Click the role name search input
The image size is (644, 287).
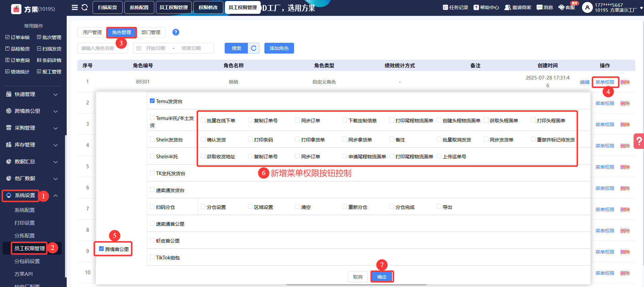coord(102,48)
